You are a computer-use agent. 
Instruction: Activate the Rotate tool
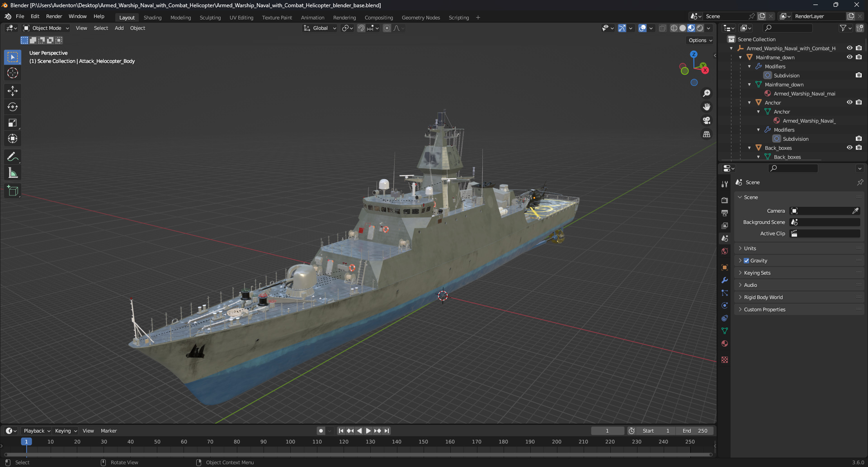(13, 107)
